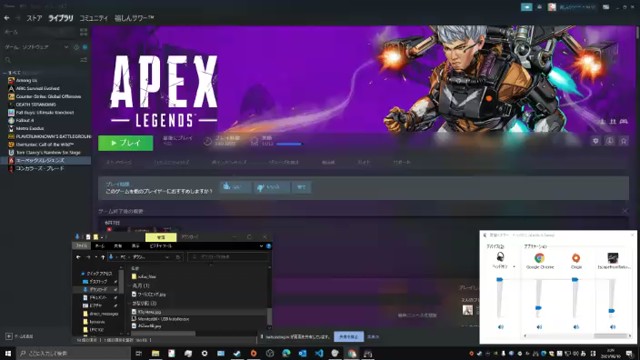Click the thumbs-up recommend button
Viewport: 640px width, 360px height.
click(x=235, y=187)
